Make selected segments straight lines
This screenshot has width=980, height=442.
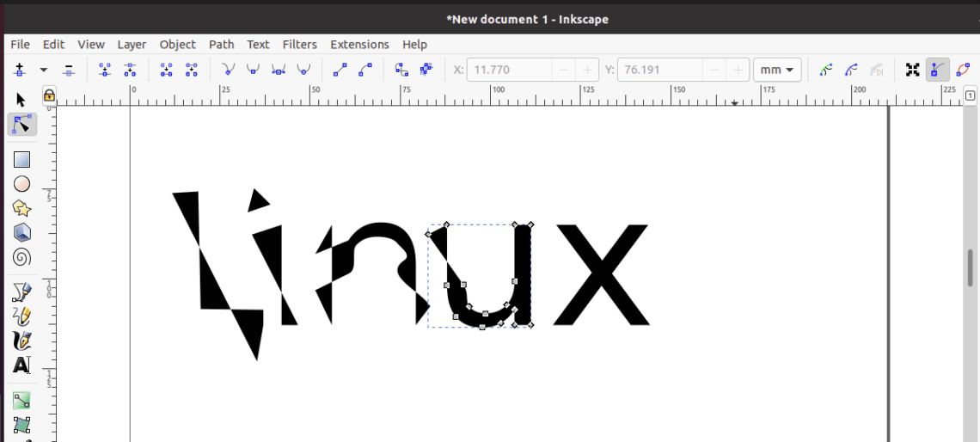(340, 70)
